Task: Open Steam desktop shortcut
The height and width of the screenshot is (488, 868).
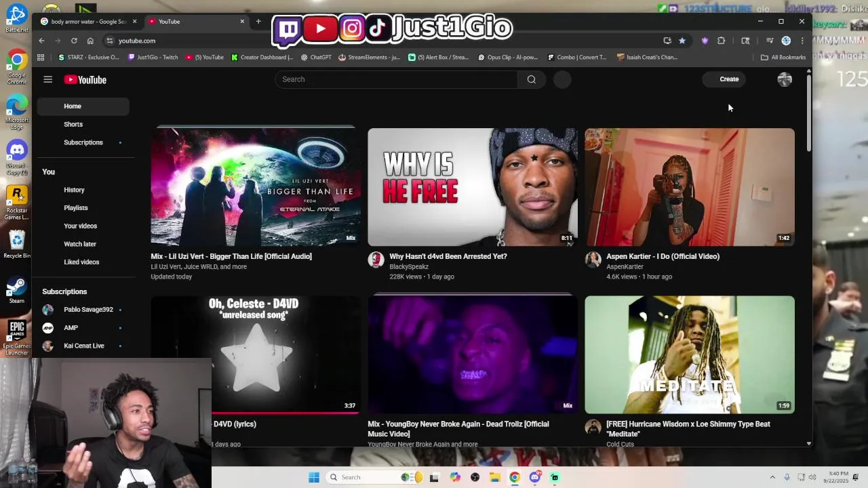Action: tap(17, 291)
